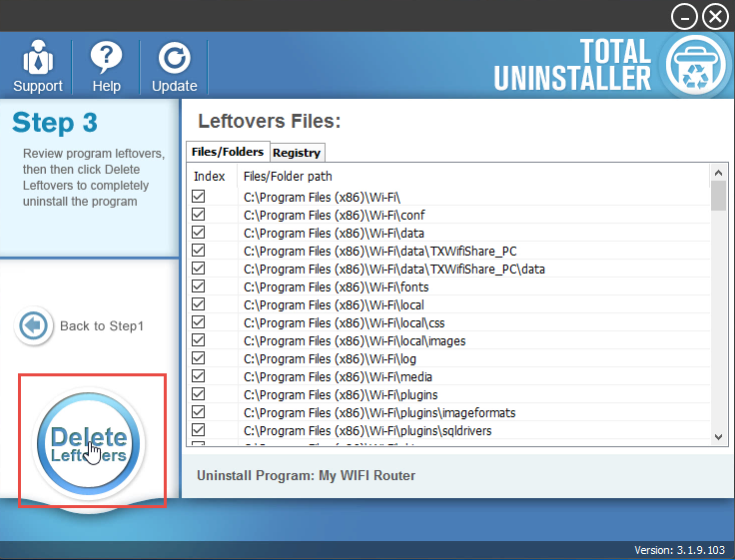
Task: Toggle checkbox for plugins\imageformats row
Action: click(199, 412)
